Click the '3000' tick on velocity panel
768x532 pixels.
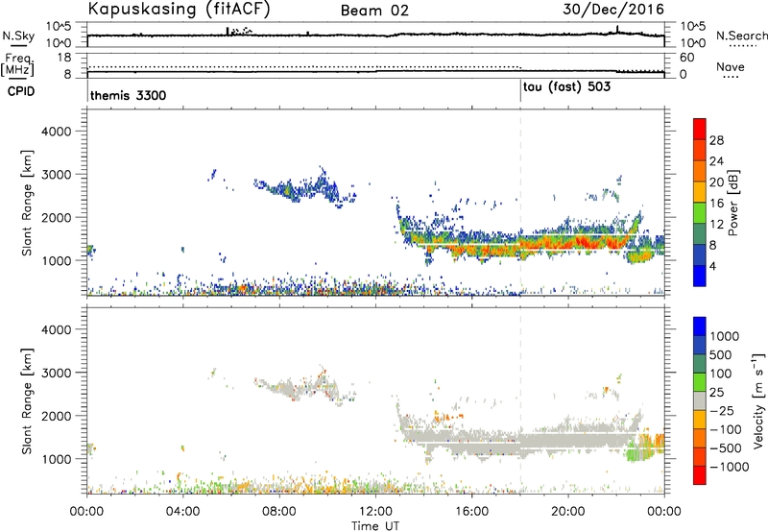click(x=56, y=373)
